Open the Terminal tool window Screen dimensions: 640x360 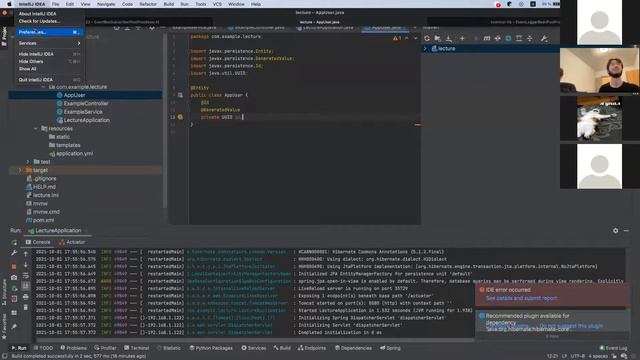click(x=137, y=348)
